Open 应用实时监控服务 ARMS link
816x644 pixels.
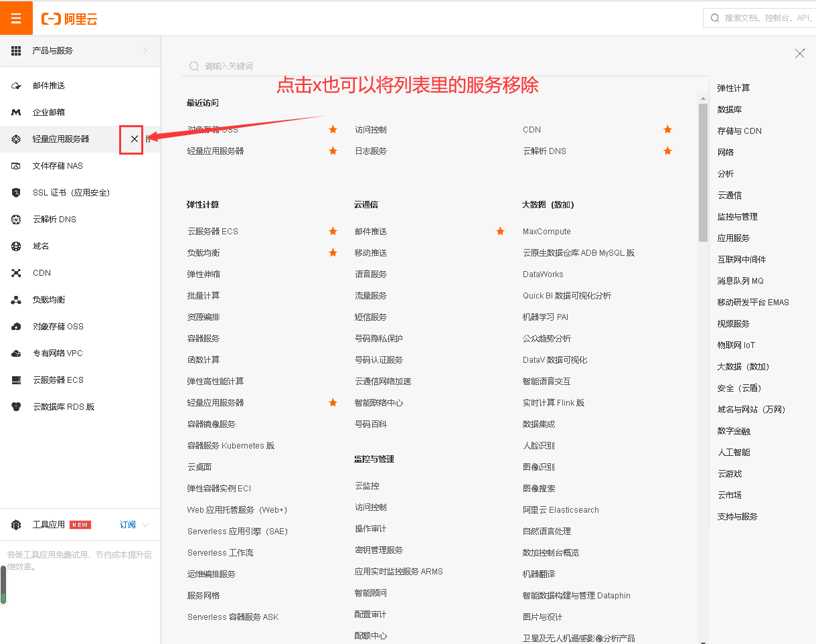pos(399,572)
